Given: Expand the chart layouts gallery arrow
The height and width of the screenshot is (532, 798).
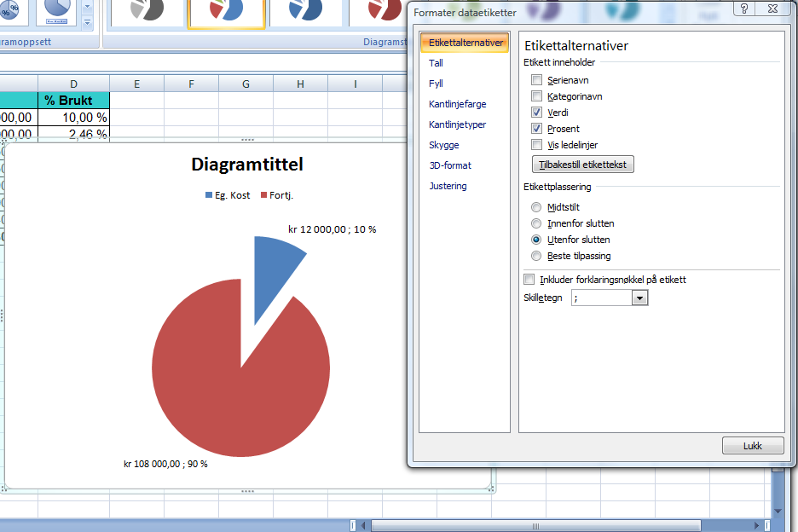Looking at the screenshot, I should coord(87,22).
